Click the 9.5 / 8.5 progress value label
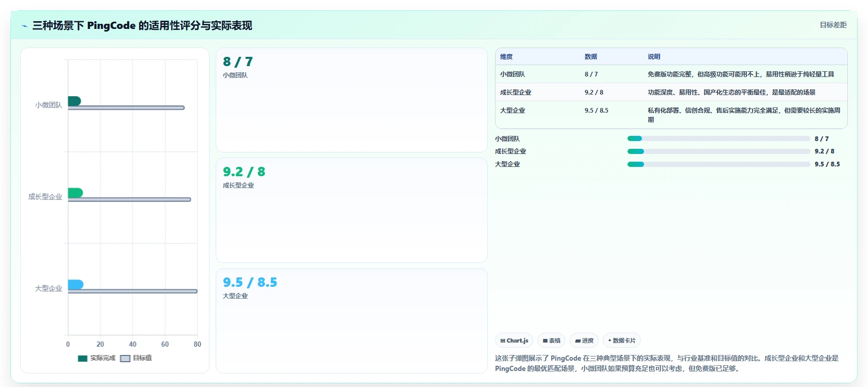The image size is (868, 387). point(827,164)
